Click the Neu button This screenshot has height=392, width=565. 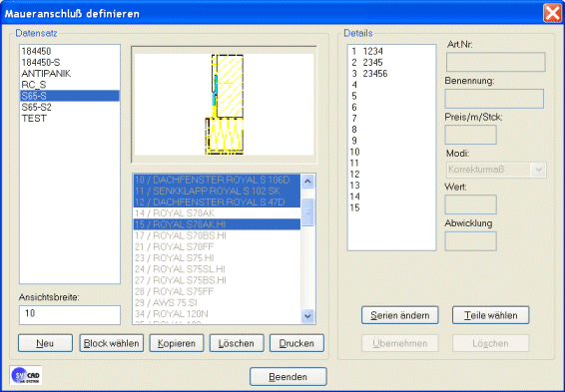click(45, 343)
